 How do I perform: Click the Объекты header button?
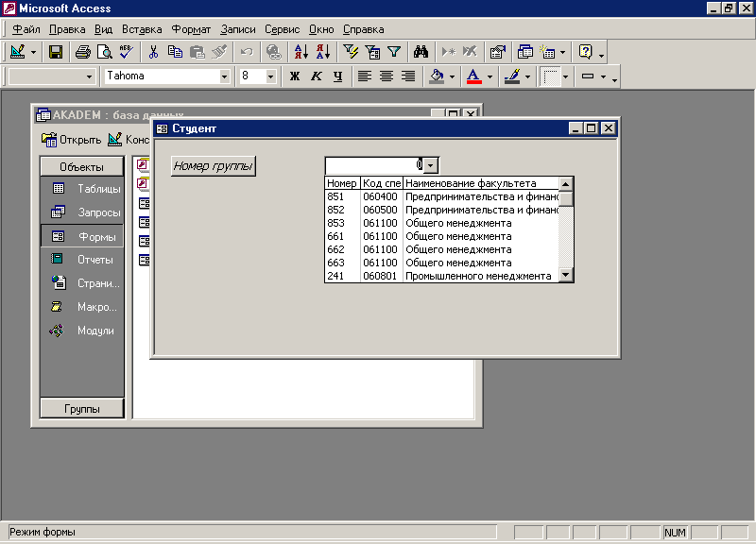pos(81,167)
